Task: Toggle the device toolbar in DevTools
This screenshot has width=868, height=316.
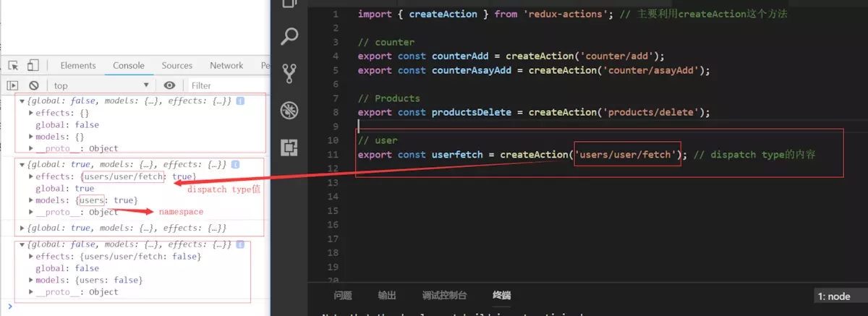Action: 33,66
